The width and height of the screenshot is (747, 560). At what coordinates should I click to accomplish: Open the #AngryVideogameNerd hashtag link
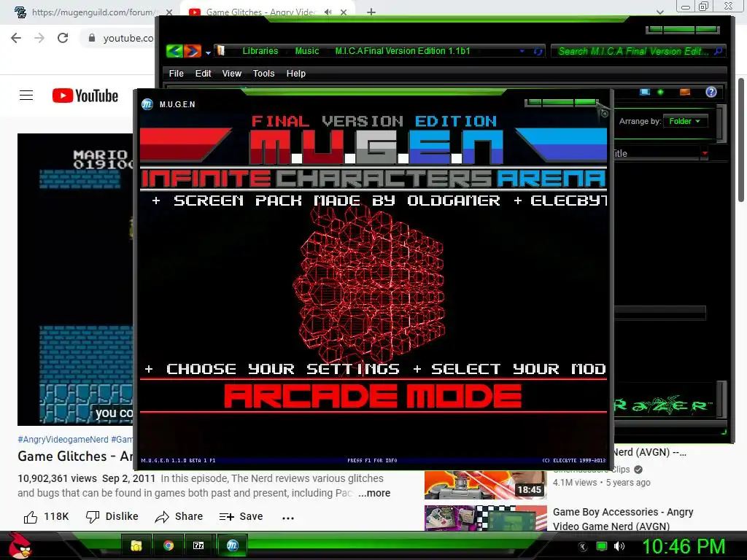point(63,439)
